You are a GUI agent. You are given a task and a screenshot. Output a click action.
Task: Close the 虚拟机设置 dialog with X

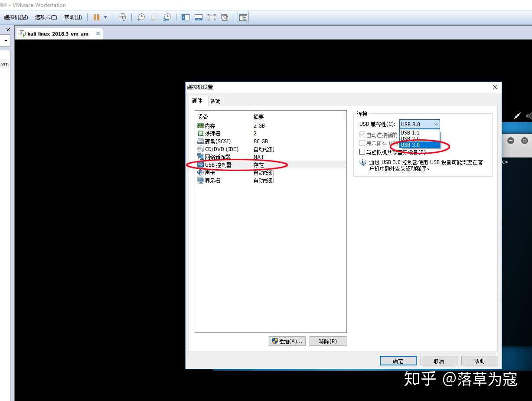(x=495, y=87)
